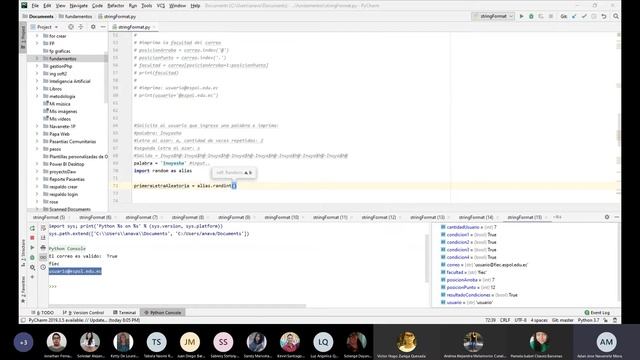Commit changes with the Git checkmark icon
The height and width of the screenshot is (360, 640).
pyautogui.click(x=584, y=16)
